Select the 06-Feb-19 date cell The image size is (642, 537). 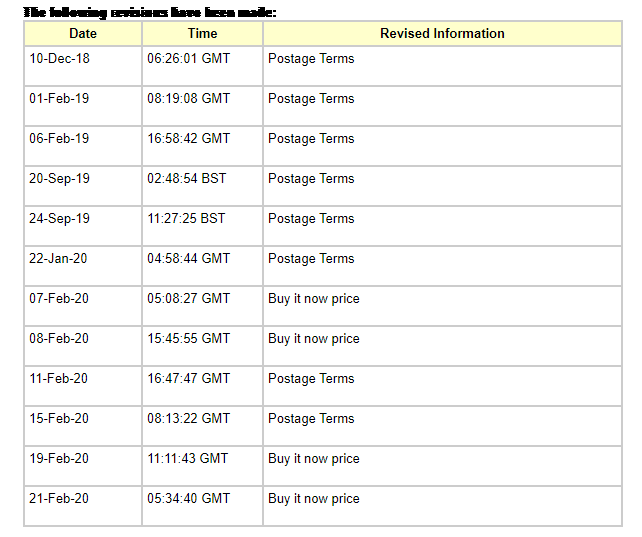[83, 146]
